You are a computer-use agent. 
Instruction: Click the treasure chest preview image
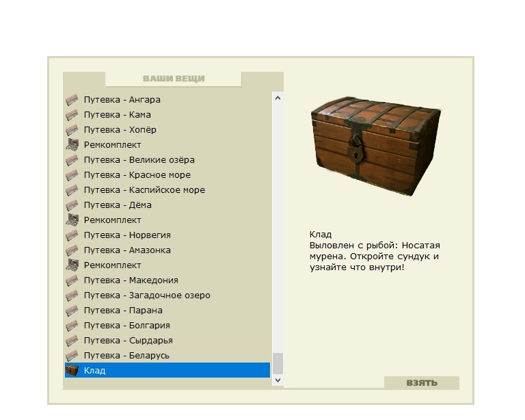tap(376, 146)
